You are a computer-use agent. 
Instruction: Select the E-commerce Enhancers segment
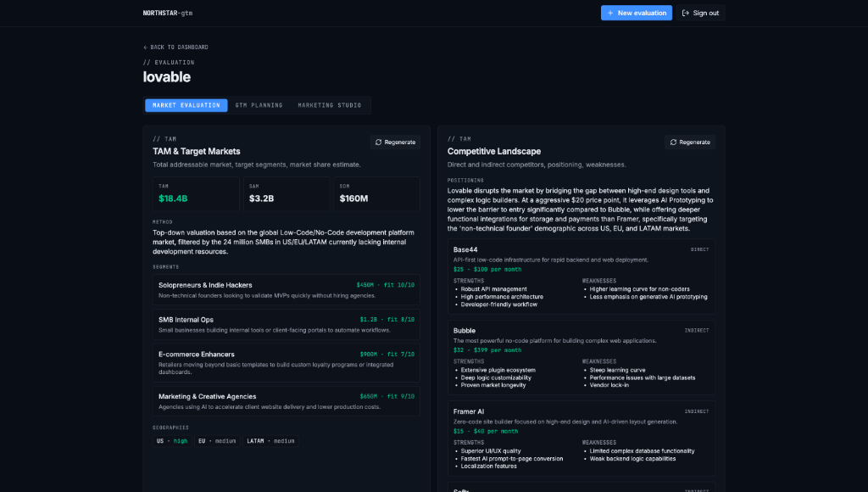287,362
